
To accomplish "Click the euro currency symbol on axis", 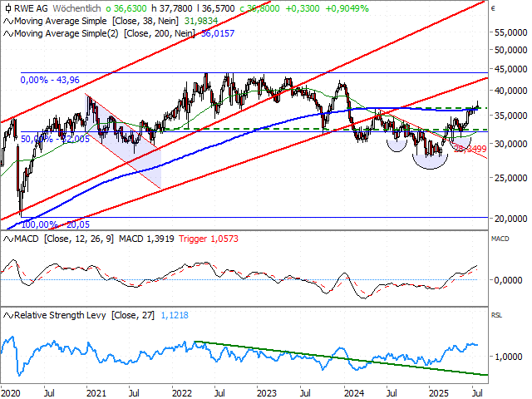I will point(493,8).
